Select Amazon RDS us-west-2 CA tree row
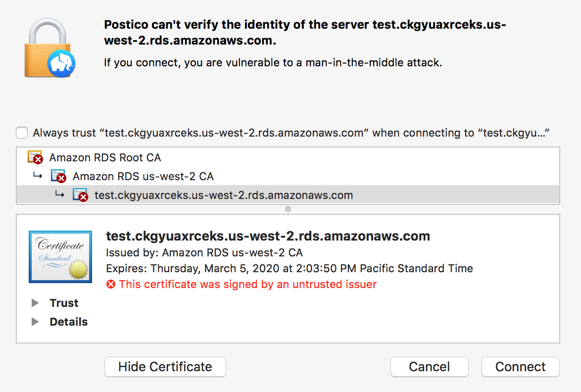The image size is (581, 392). coord(143,176)
